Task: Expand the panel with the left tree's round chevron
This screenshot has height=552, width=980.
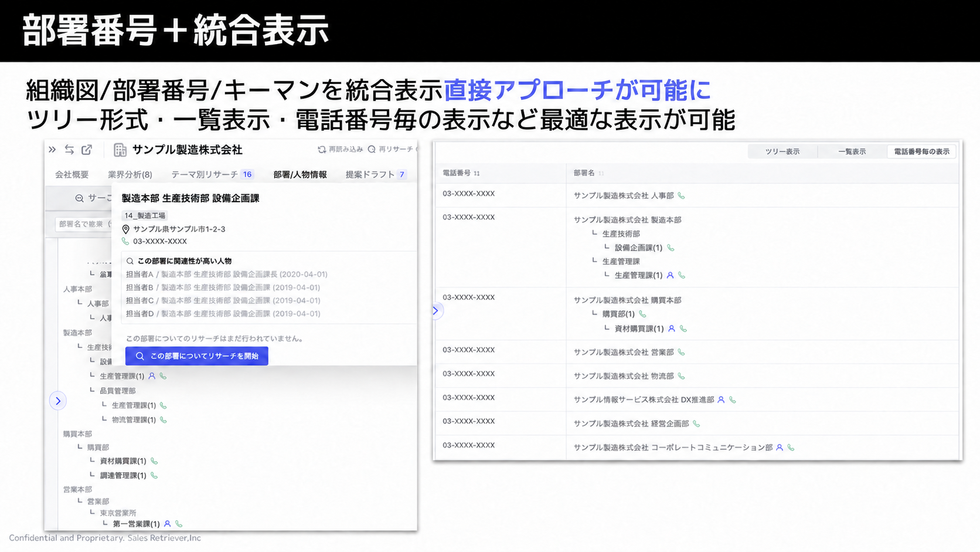Action: [x=58, y=401]
